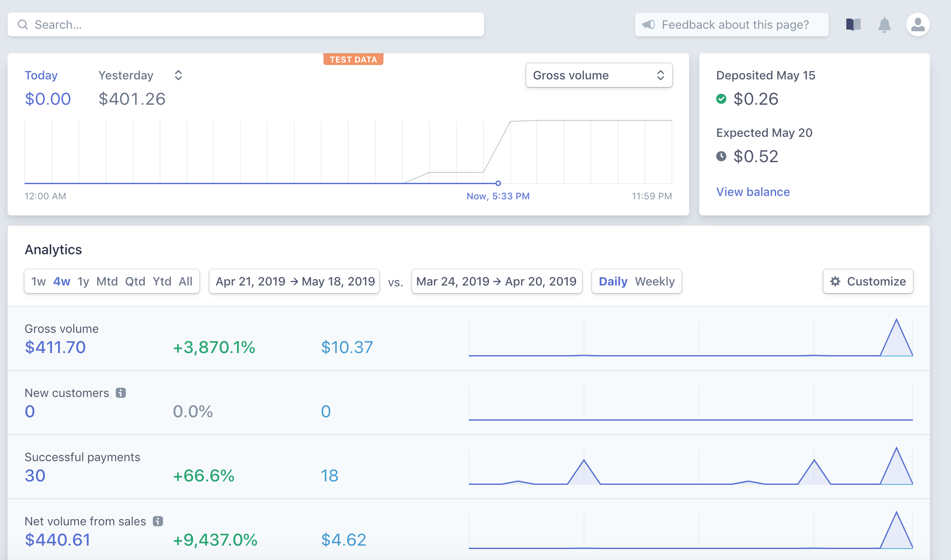The image size is (951, 560).
Task: Open the notifications bell
Action: [x=884, y=24]
